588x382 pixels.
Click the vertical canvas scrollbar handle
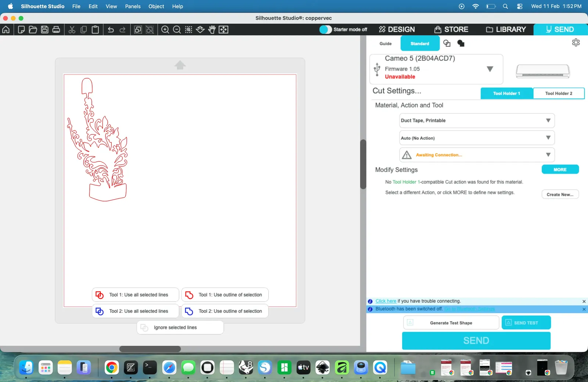pos(363,164)
